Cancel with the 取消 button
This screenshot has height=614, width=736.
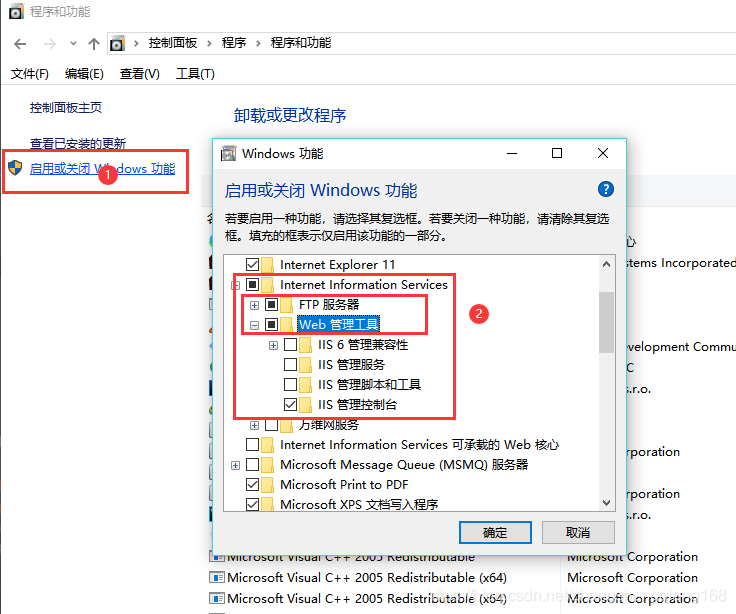coord(578,532)
